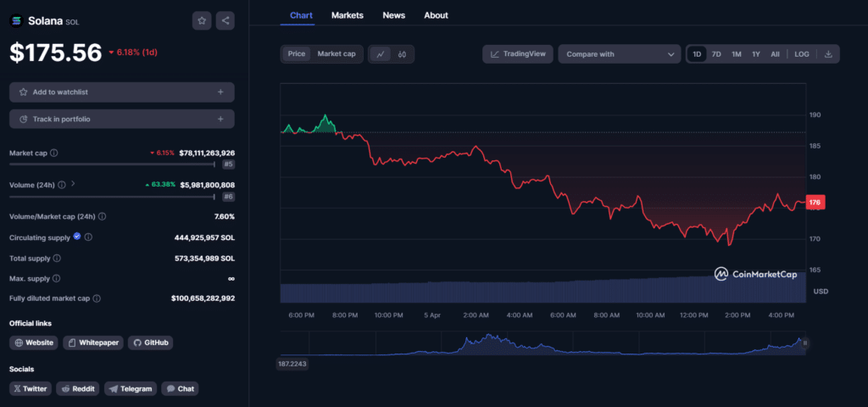Open Solana Reddit page

(78, 388)
